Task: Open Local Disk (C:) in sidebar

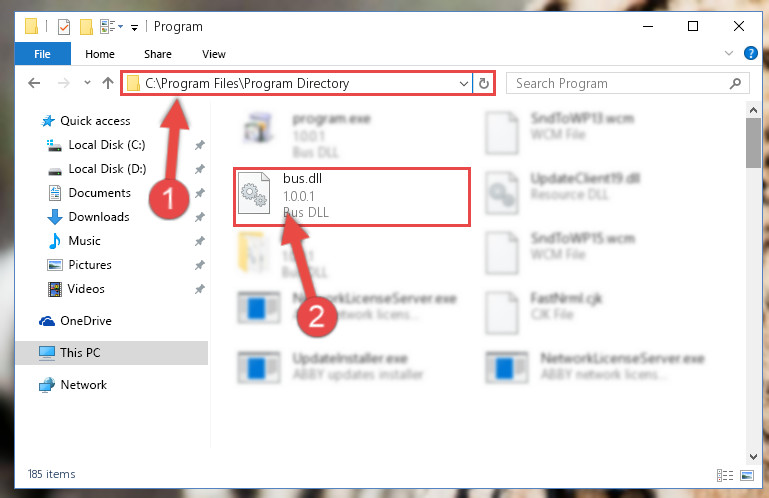Action: pyautogui.click(x=106, y=145)
